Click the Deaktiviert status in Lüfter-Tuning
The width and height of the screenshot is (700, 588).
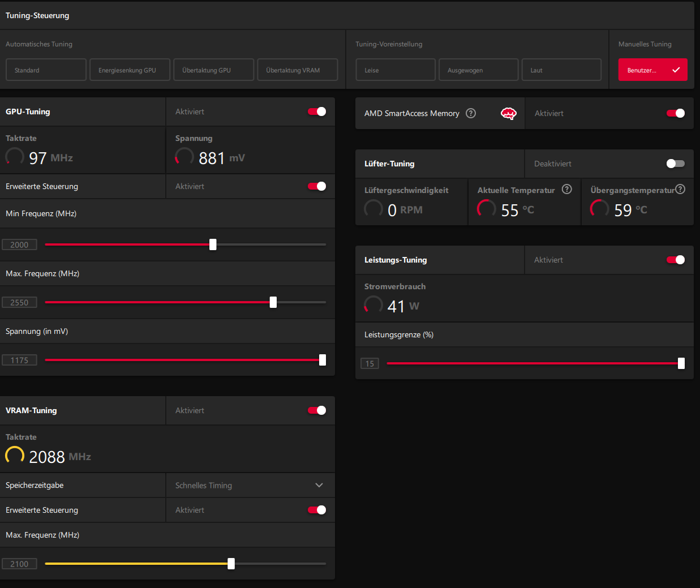(x=553, y=164)
